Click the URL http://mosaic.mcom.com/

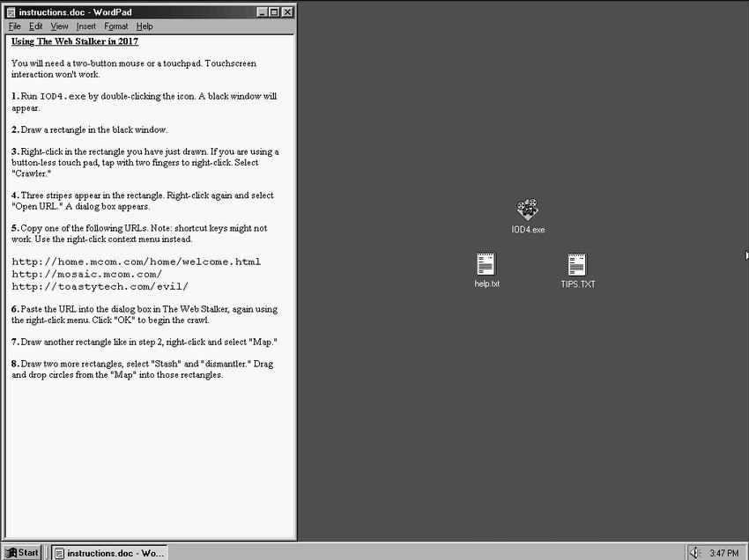[x=86, y=274]
